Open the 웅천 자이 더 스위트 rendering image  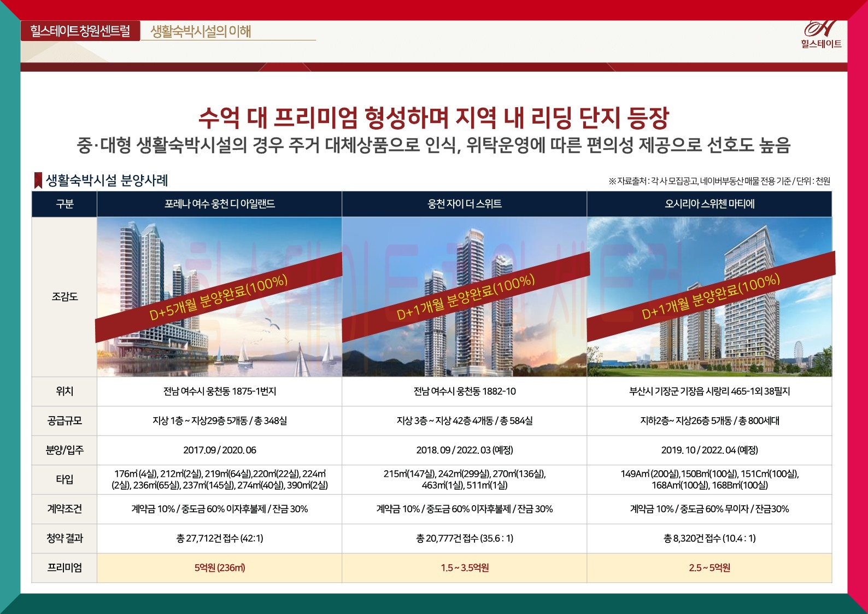click(x=465, y=297)
